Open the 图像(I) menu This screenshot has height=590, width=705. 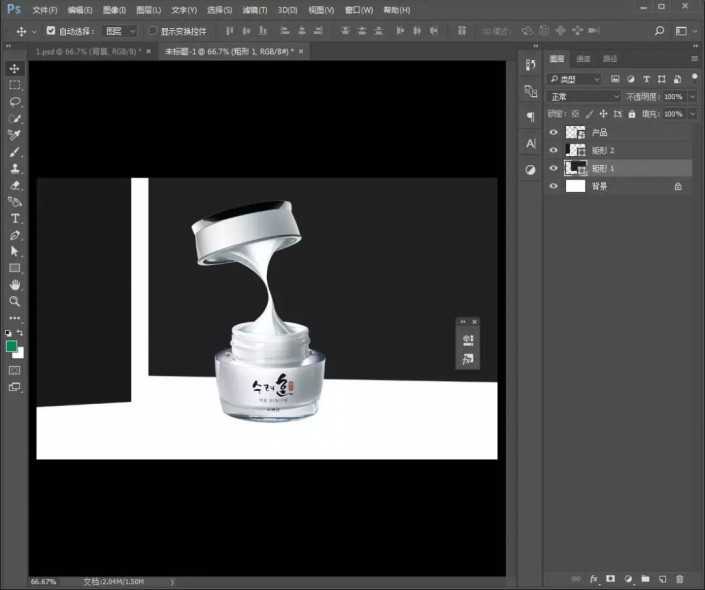tap(115, 10)
